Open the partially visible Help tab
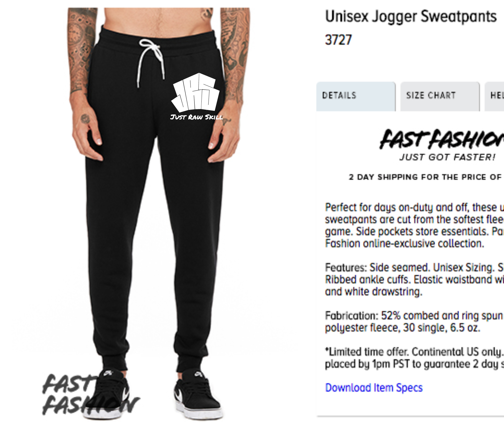 point(495,96)
